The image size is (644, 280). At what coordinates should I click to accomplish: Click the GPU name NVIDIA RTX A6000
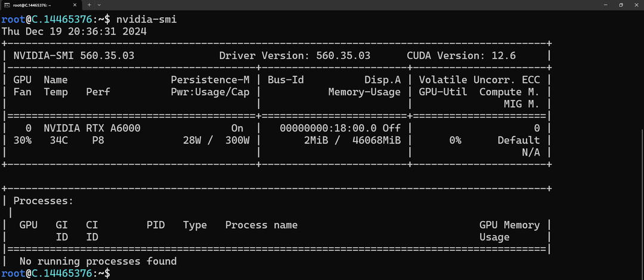[92, 128]
